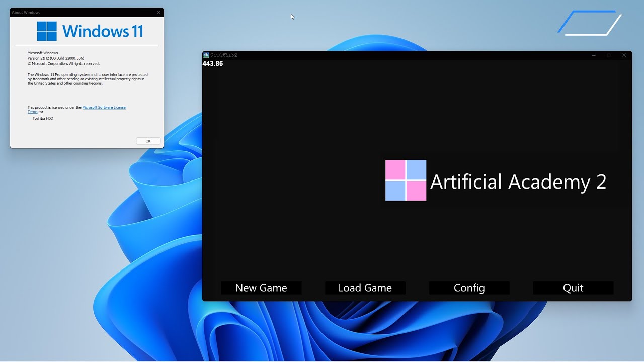Click OK in the About Windows dialog
644x362 pixels.
(x=148, y=141)
